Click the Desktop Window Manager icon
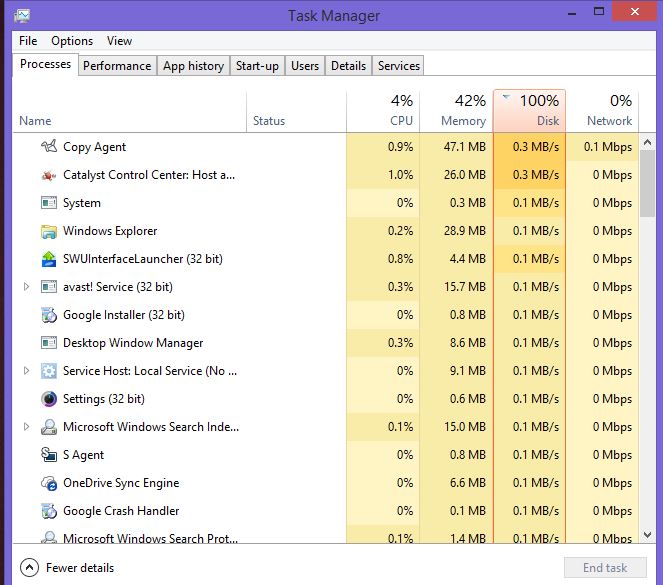Viewport: 663px width, 585px height. (49, 343)
